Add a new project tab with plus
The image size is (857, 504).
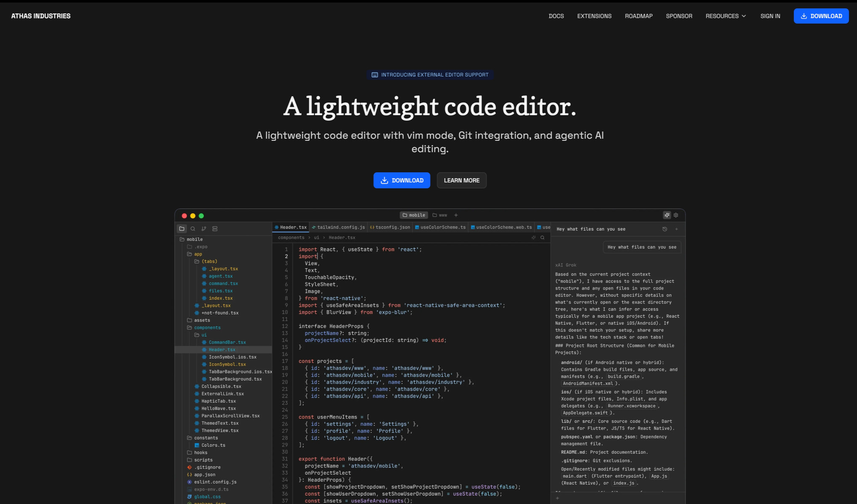tap(456, 215)
